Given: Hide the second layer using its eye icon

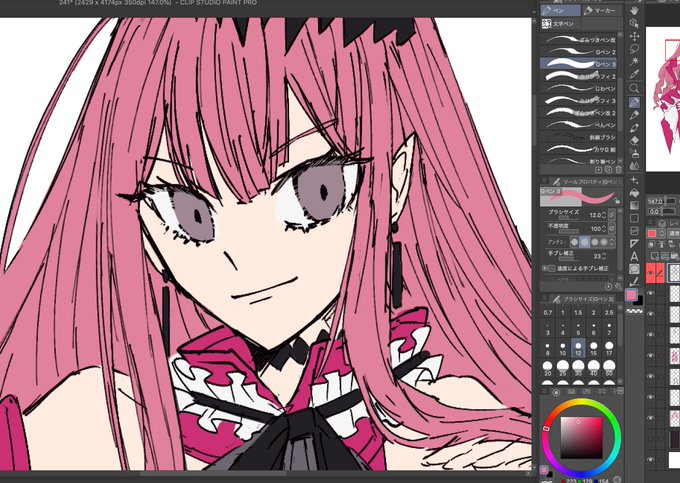Looking at the screenshot, I should 650,293.
